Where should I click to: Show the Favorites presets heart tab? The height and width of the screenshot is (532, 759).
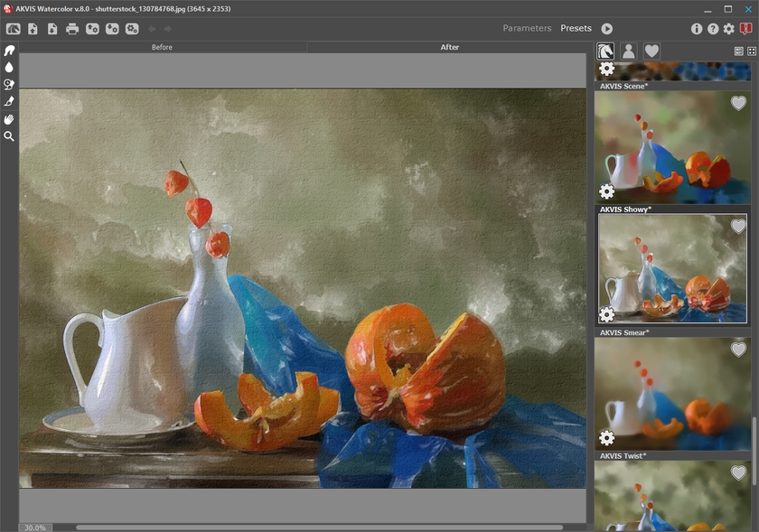tap(651, 51)
